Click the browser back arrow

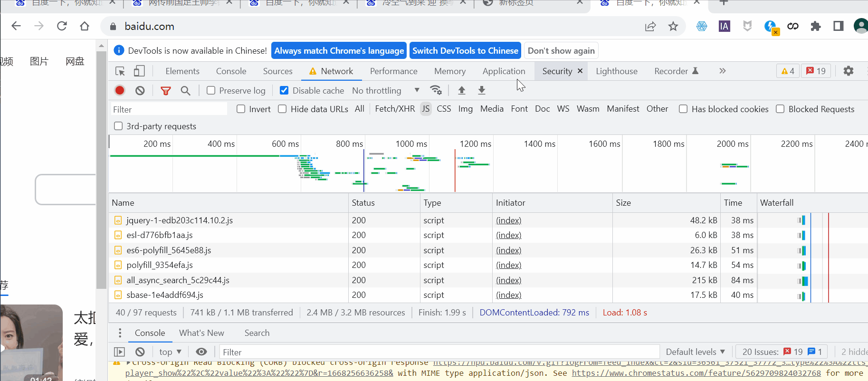point(16,26)
